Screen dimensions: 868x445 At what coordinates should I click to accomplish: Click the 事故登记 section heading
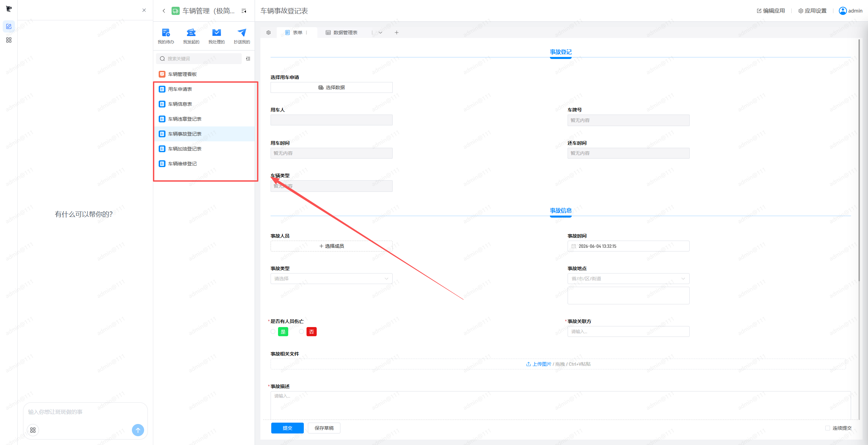click(561, 52)
